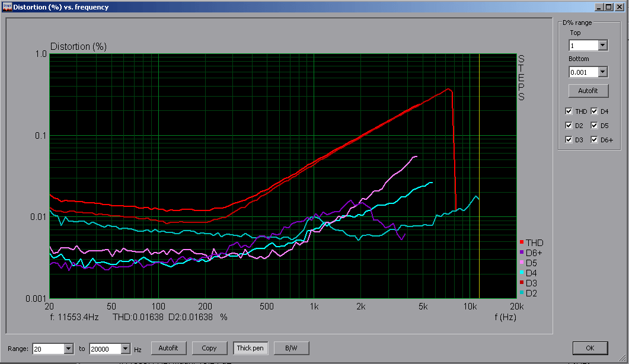Image resolution: width=629 pixels, height=364 pixels.
Task: Expand the Range end frequency dropdown showing 20000
Action: [x=126, y=349]
